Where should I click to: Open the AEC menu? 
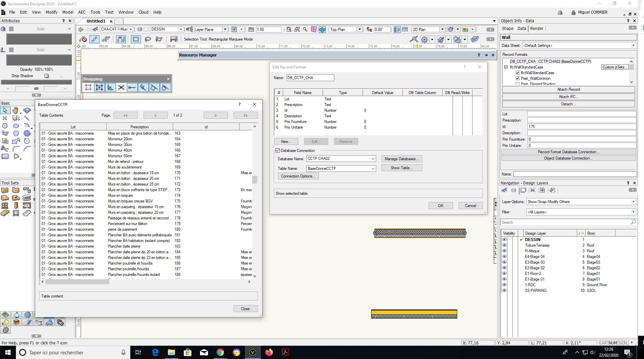point(82,12)
